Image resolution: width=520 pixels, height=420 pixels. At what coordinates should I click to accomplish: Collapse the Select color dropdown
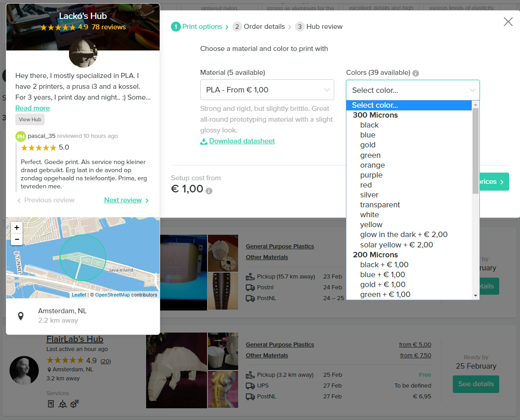click(x=413, y=90)
